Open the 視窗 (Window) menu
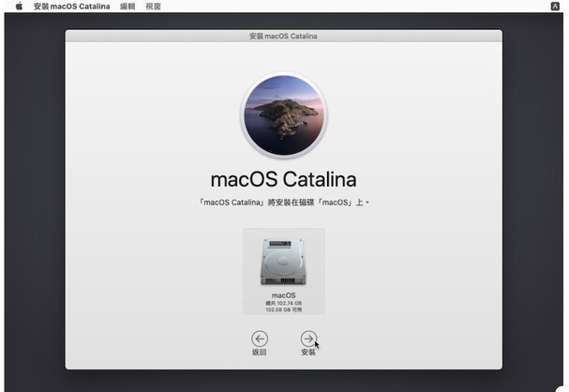Screen dimensions: 569x392 click(153, 7)
